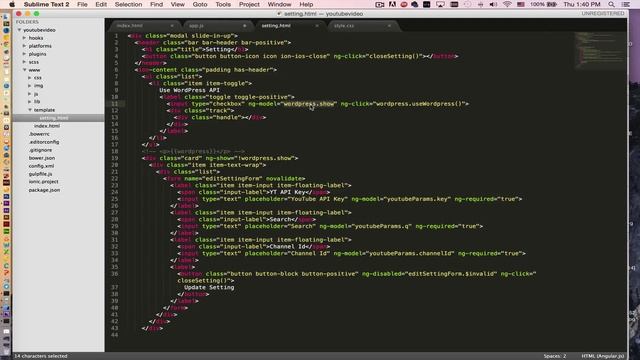Open the .gitignore file
Viewport: 640px width, 360px height.
click(x=40, y=150)
